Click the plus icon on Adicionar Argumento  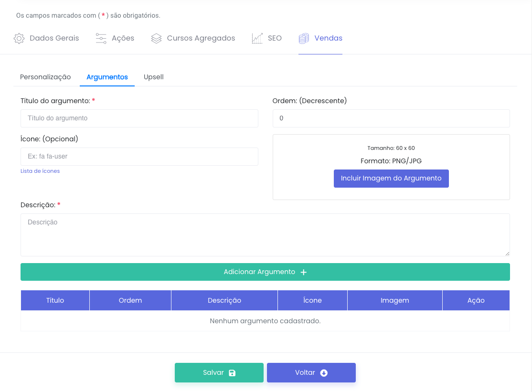(x=303, y=272)
